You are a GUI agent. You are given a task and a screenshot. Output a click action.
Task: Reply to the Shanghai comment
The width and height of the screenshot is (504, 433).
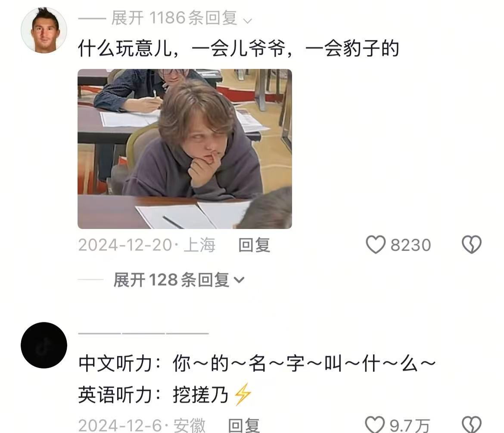[x=254, y=245]
